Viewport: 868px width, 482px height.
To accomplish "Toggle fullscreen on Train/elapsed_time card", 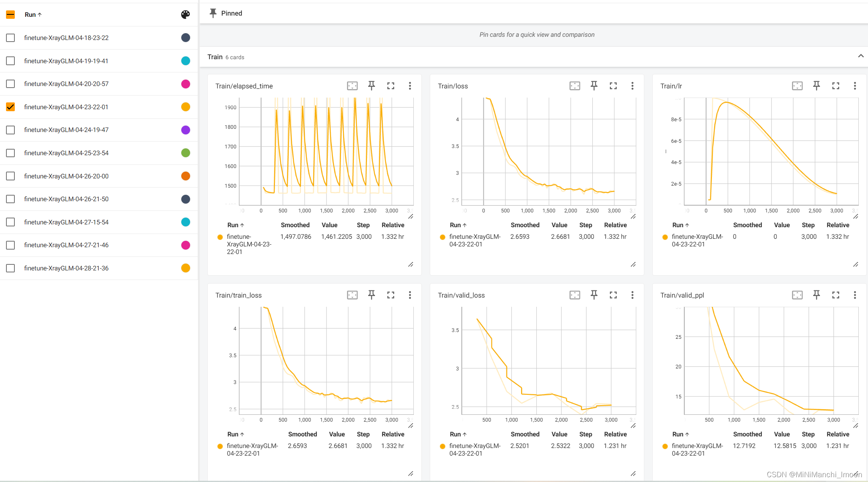I will [391, 86].
